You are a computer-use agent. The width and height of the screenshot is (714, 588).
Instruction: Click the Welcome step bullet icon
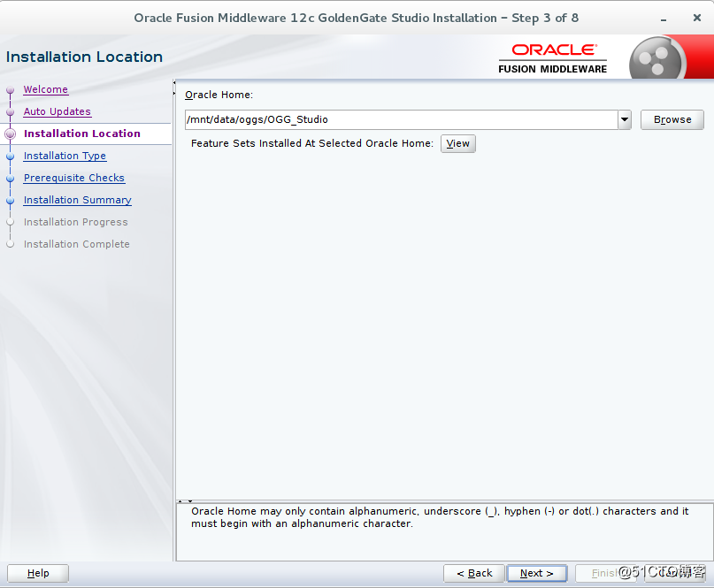(10, 89)
